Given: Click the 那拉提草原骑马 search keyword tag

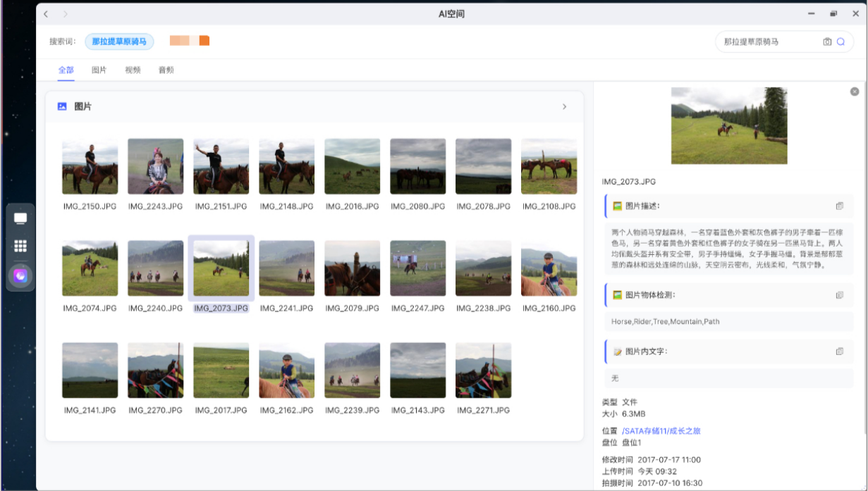Looking at the screenshot, I should coord(119,42).
